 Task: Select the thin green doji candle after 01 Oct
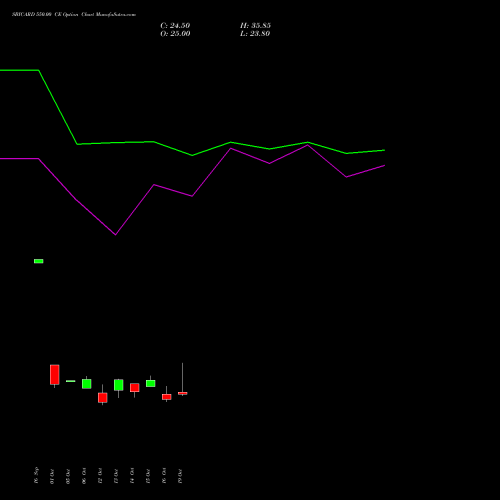pyautogui.click(x=71, y=381)
